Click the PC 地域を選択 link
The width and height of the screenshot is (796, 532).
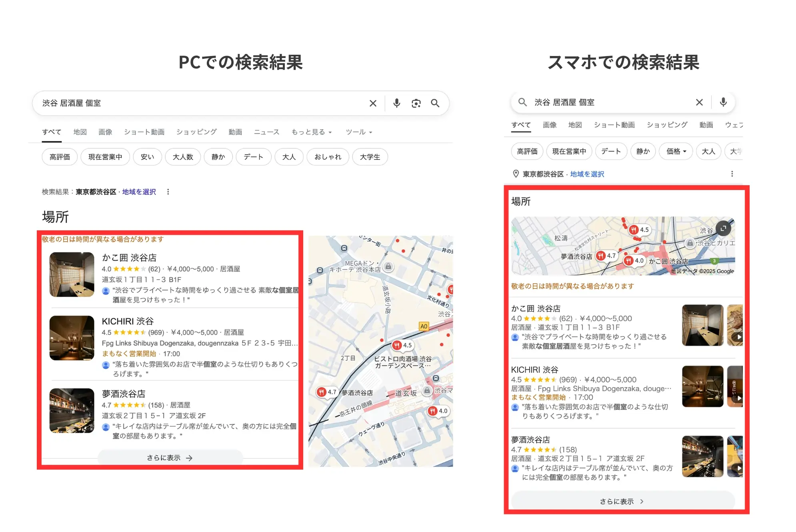coord(139,192)
